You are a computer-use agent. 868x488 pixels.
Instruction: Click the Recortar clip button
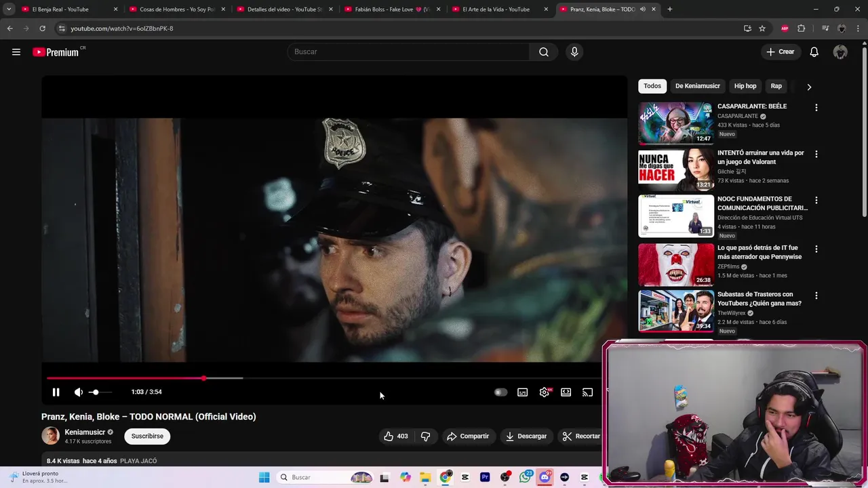(581, 436)
